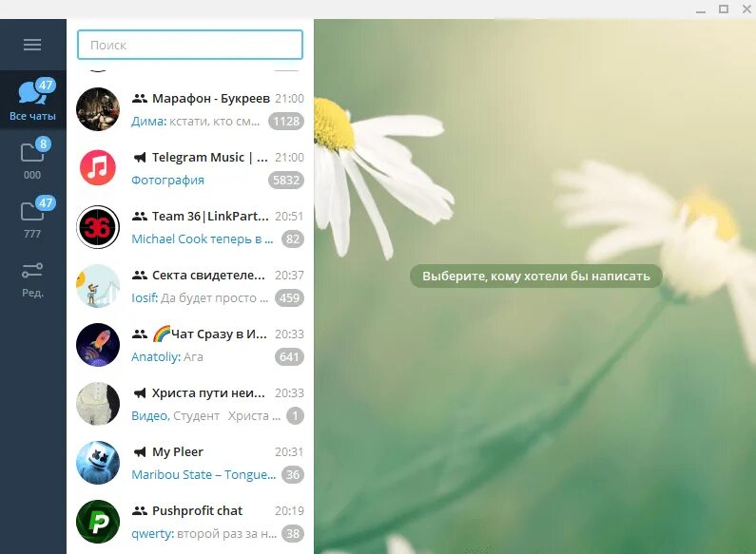Open the Ред. edit folders option

(x=32, y=279)
